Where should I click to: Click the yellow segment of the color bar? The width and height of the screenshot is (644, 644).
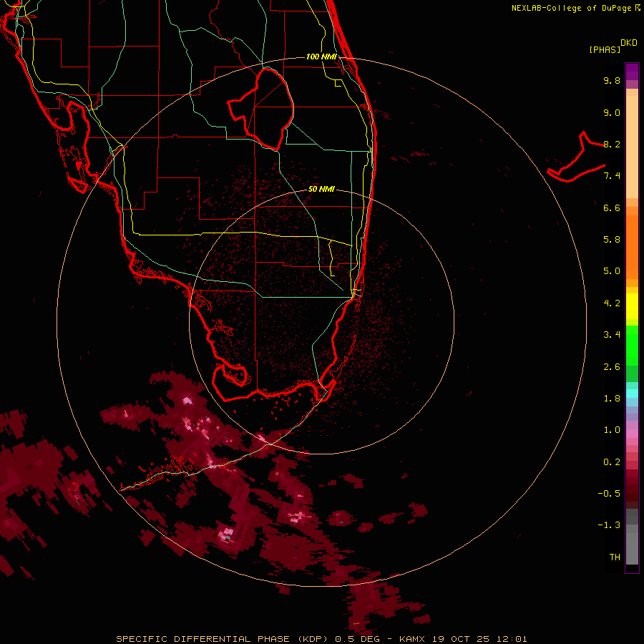(632, 306)
